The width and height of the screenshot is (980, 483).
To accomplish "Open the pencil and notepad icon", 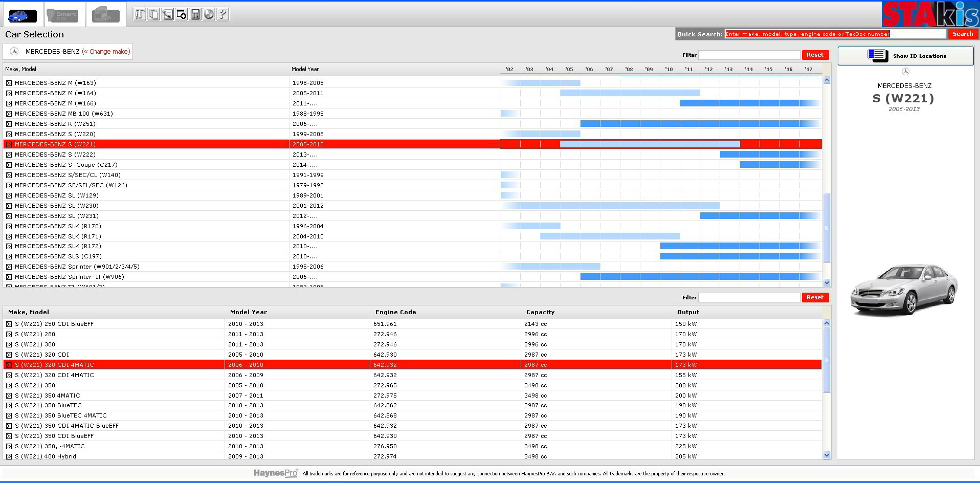I will coord(167,14).
